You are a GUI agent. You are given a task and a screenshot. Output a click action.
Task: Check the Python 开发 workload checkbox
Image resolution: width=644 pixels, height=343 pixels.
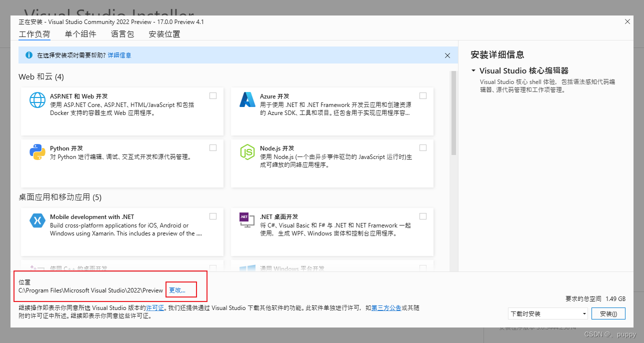[213, 147]
